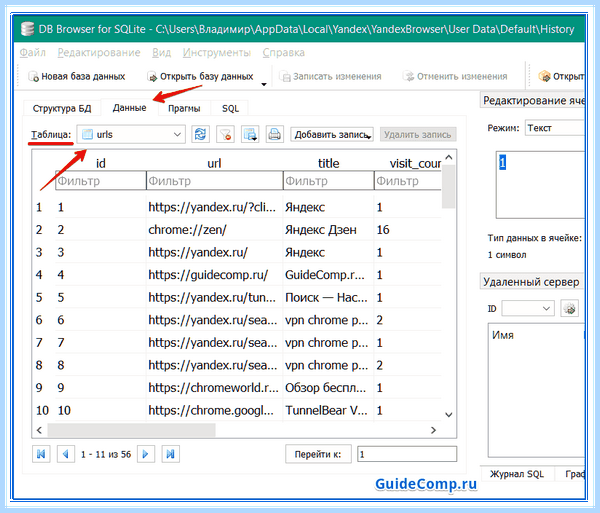This screenshot has height=513, width=600.
Task: Click the Перейти к button
Action: (x=318, y=454)
